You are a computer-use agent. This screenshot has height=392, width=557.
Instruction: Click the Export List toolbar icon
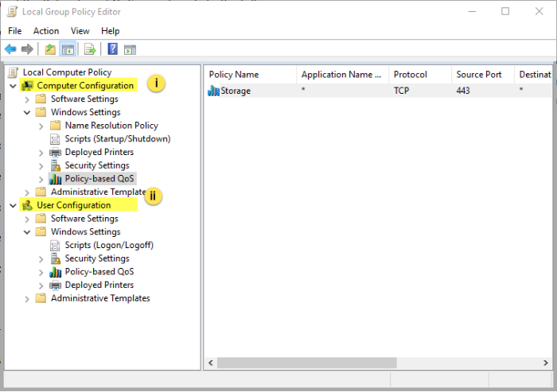click(x=90, y=49)
